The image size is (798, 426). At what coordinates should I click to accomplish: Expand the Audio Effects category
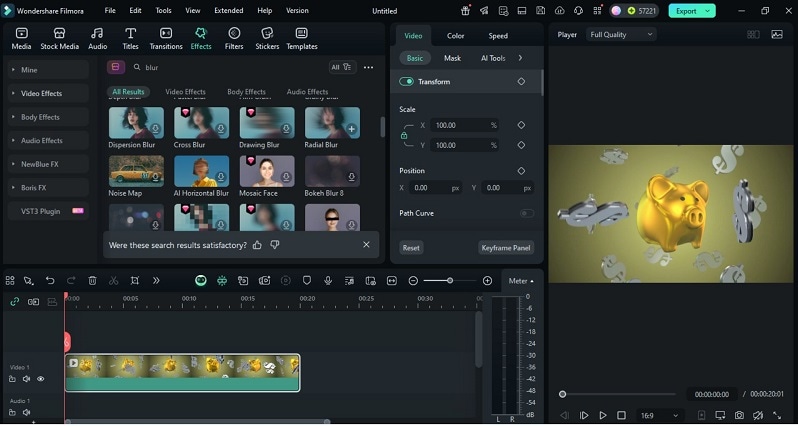click(x=48, y=140)
